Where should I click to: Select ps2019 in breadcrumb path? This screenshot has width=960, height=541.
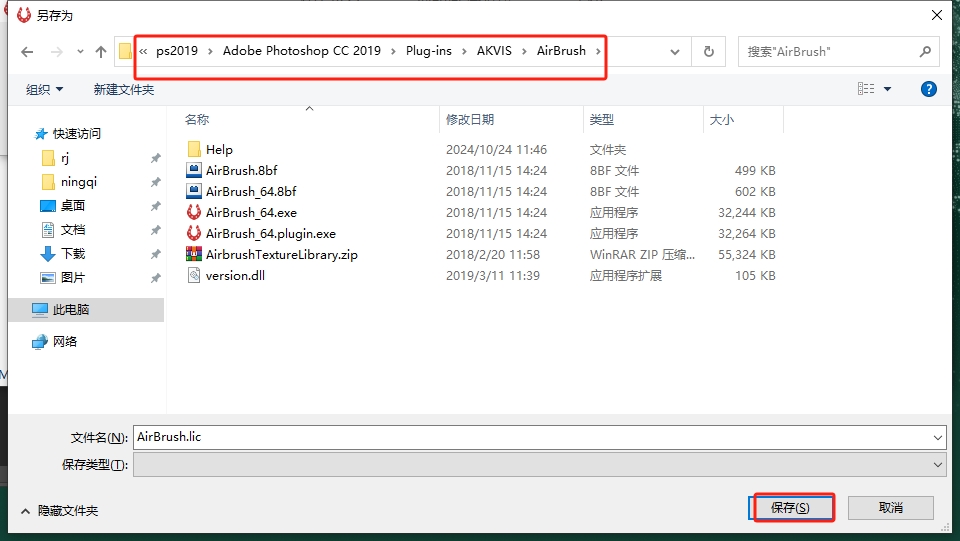pos(177,51)
